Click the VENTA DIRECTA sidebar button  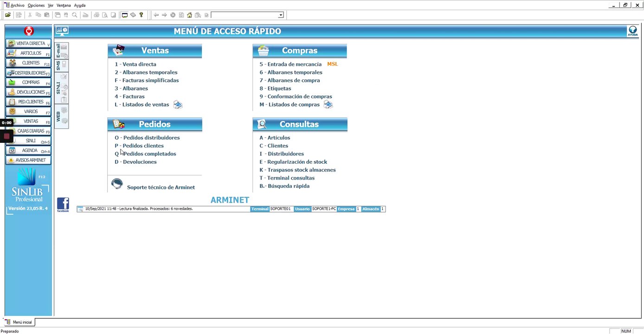(29, 43)
